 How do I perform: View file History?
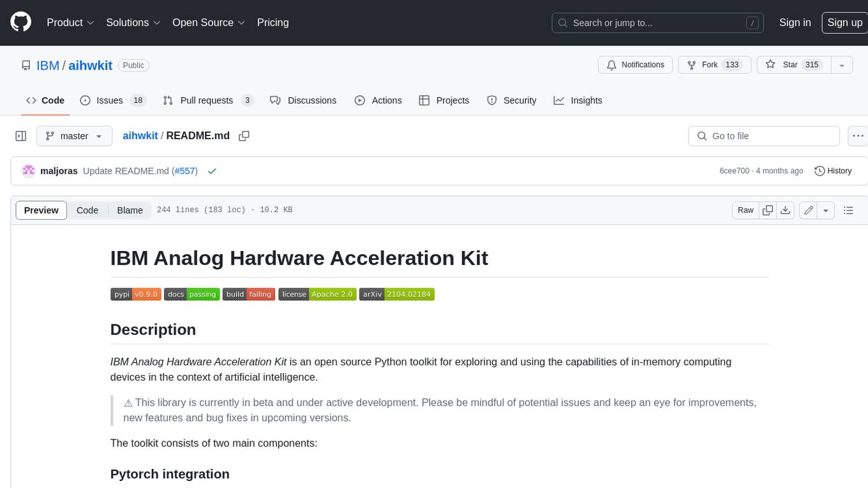(x=833, y=171)
